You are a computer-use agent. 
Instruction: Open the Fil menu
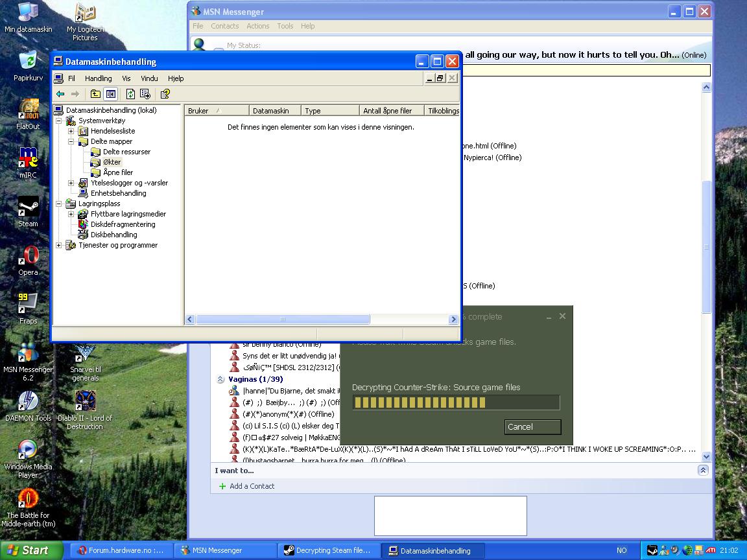click(x=71, y=78)
